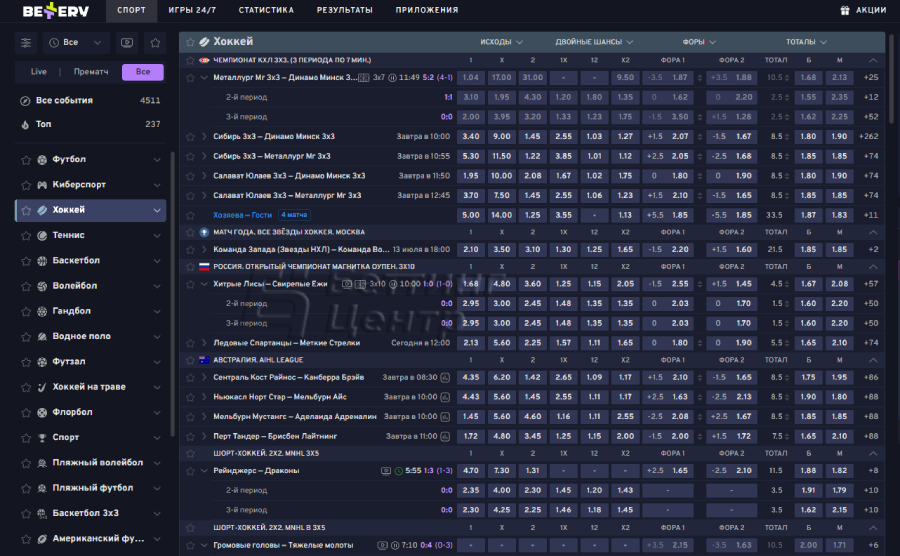Open the Хозяева – Гости link
This screenshot has width=900, height=556.
click(242, 215)
